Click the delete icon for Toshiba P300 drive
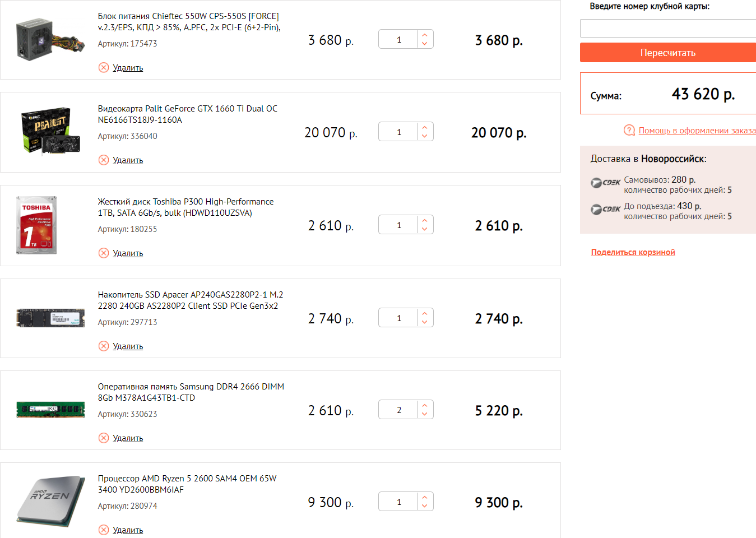Screen dimensions: 756x538 pyautogui.click(x=104, y=253)
